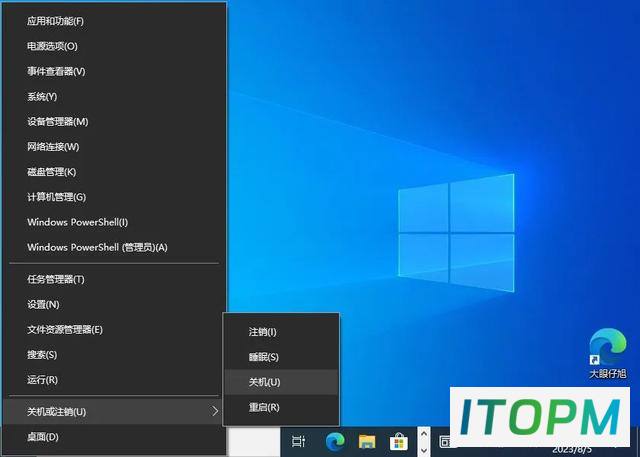This screenshot has height=457, width=640.
Task: Select 注销(I) in the submenu
Action: pyautogui.click(x=281, y=332)
